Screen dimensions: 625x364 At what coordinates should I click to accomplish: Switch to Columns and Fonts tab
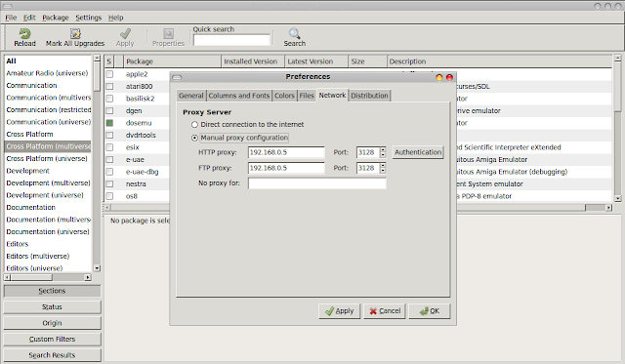tap(238, 96)
